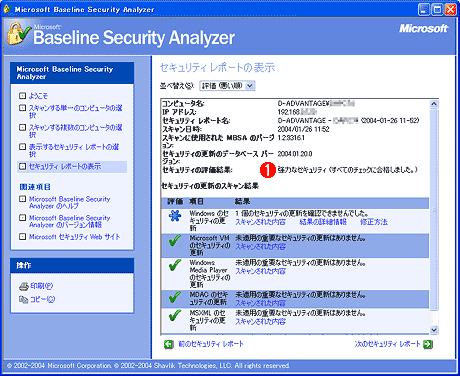Click the 結果 column header
Viewport: 460px width, 376px height.
[x=242, y=202]
